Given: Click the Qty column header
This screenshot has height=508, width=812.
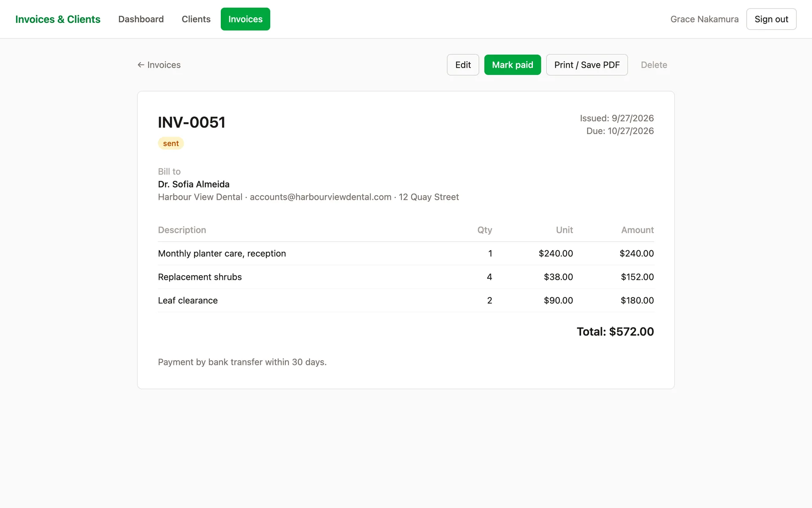Looking at the screenshot, I should point(485,230).
